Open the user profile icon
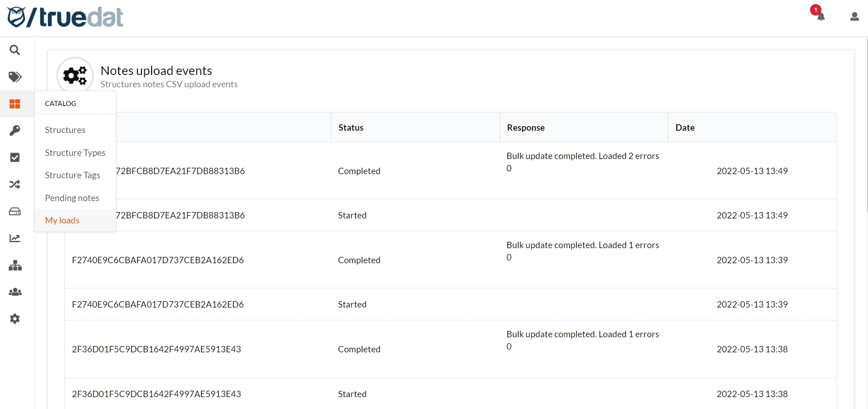The width and height of the screenshot is (868, 409). coord(854,17)
